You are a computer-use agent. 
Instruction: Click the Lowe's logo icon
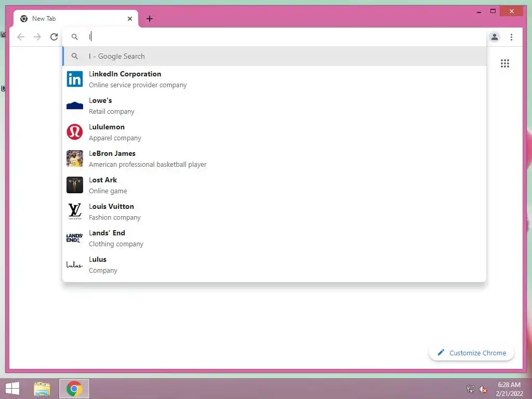pyautogui.click(x=75, y=105)
